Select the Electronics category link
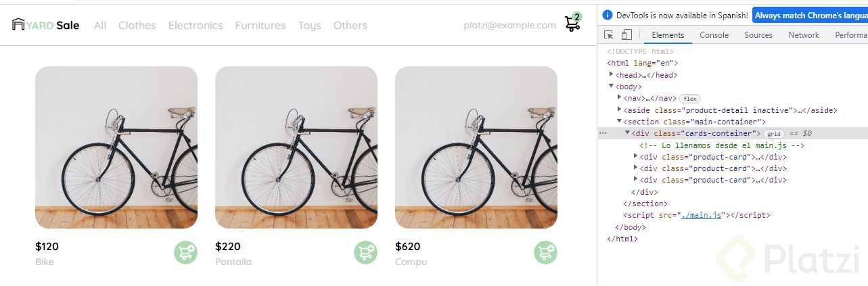This screenshot has width=868, height=286. pos(196,26)
